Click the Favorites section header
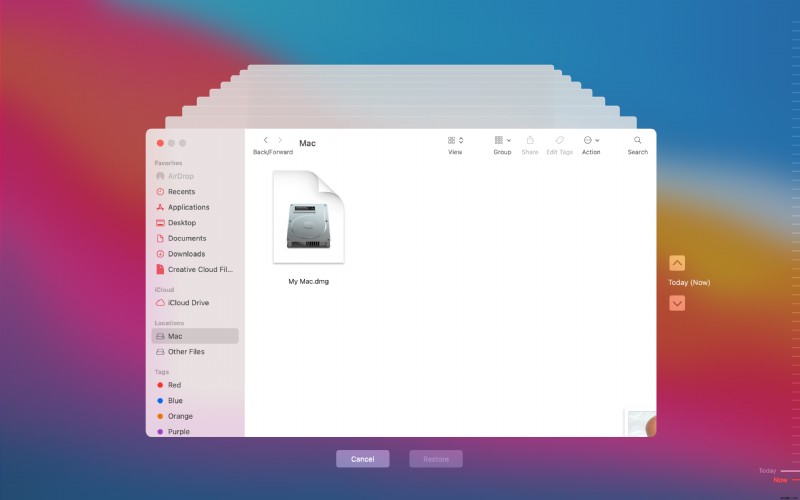 tap(168, 163)
